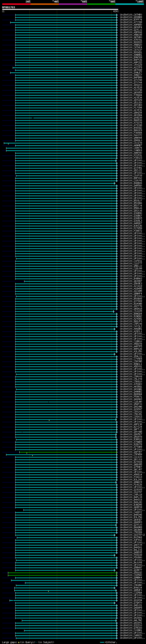Select the query name BP081763
Screen dimensions: 146x644
(8, 7)
